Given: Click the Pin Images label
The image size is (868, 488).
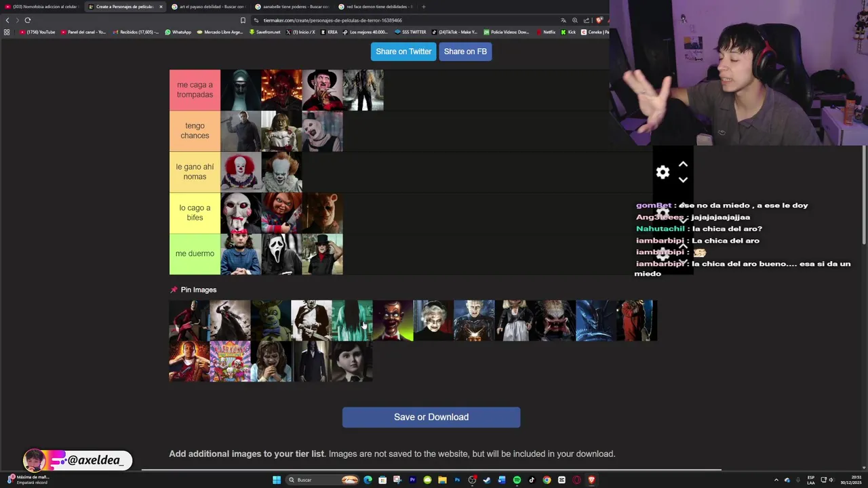Looking at the screenshot, I should [199, 290].
